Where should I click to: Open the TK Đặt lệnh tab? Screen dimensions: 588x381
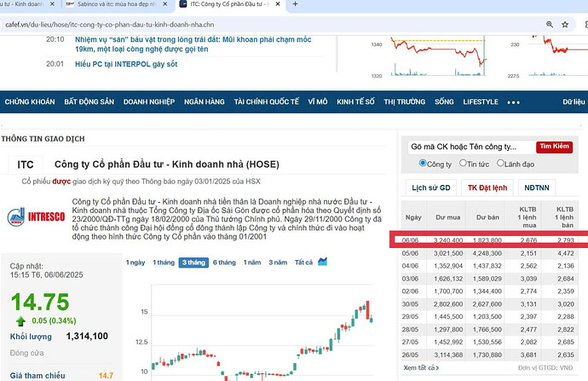pyautogui.click(x=487, y=188)
